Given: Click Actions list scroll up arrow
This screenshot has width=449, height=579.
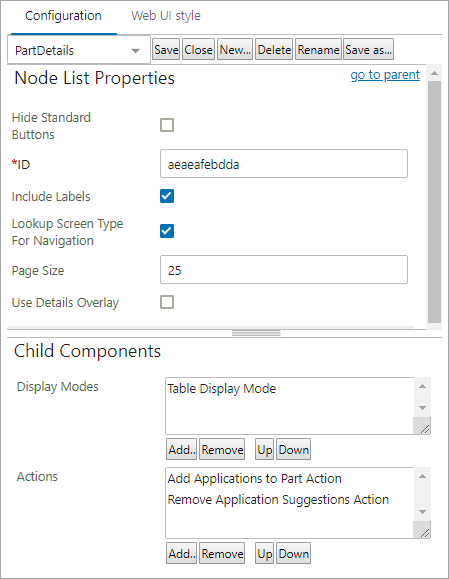Looking at the screenshot, I should coord(423,476).
